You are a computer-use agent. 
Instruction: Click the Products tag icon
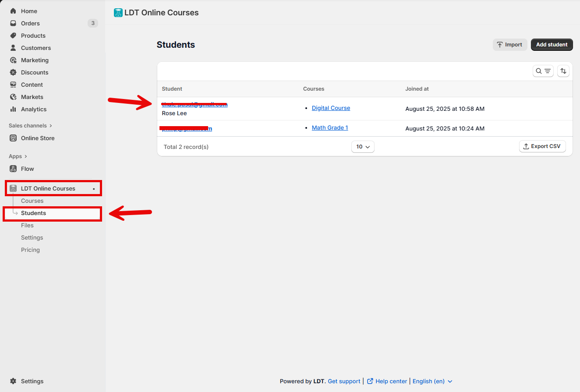click(x=13, y=35)
